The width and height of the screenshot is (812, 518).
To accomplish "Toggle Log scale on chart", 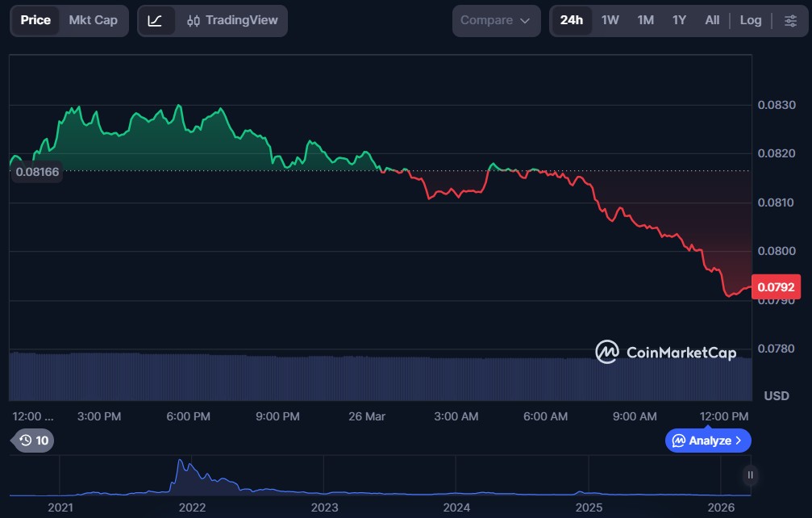I will tap(750, 20).
